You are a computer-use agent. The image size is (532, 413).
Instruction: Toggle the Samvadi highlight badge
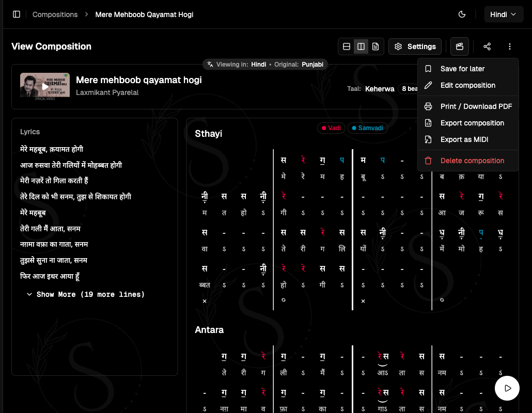click(x=368, y=128)
